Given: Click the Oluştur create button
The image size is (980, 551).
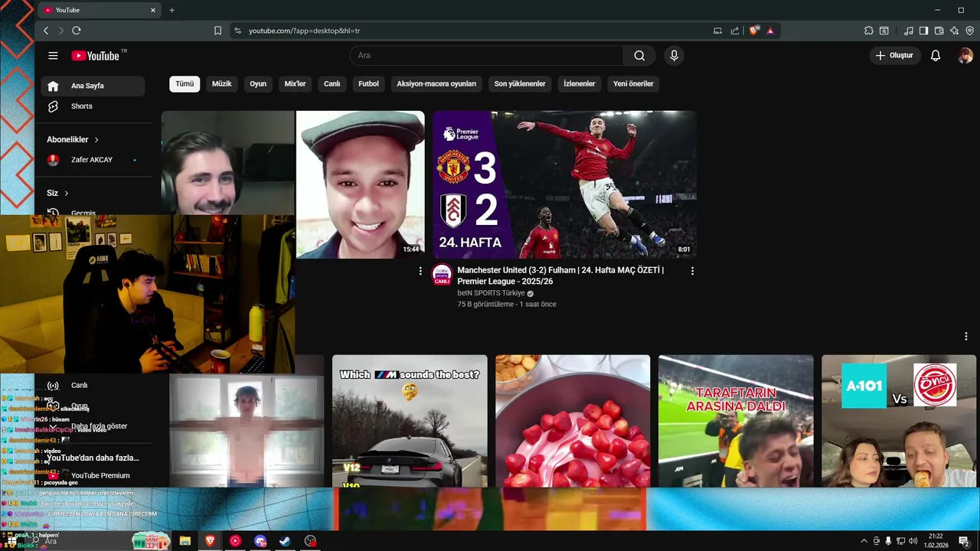Looking at the screenshot, I should point(894,55).
